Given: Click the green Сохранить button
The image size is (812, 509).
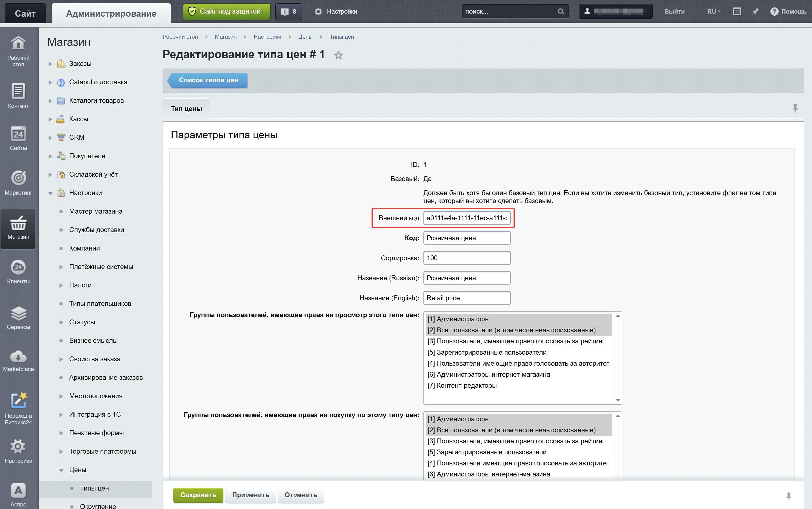Looking at the screenshot, I should click(198, 495).
